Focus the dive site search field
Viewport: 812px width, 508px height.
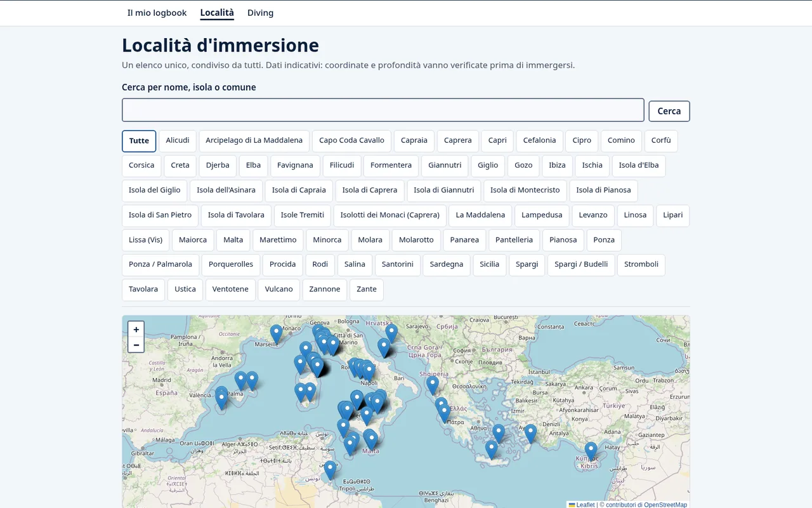pyautogui.click(x=383, y=110)
